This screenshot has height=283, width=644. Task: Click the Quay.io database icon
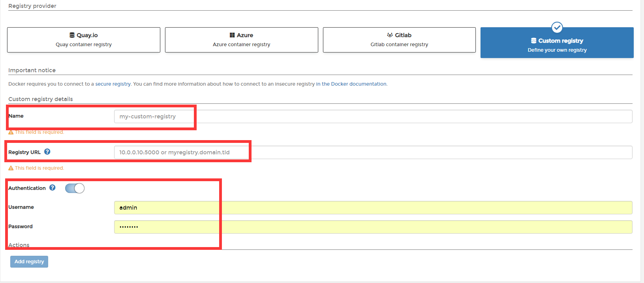(x=72, y=35)
